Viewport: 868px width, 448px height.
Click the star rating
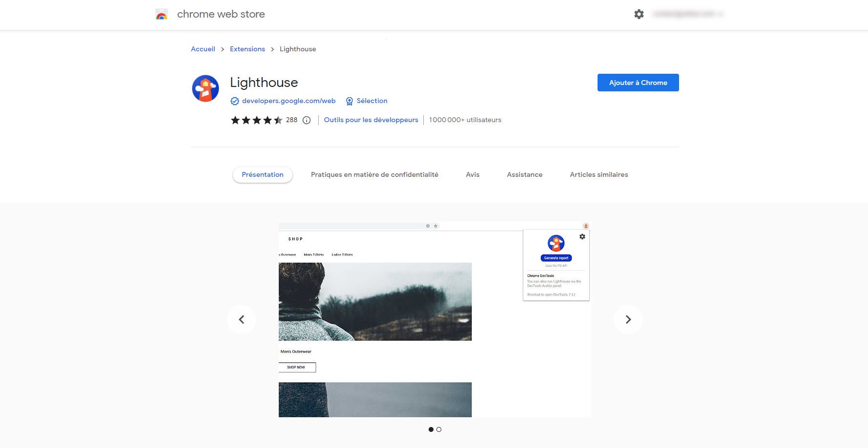[257, 120]
